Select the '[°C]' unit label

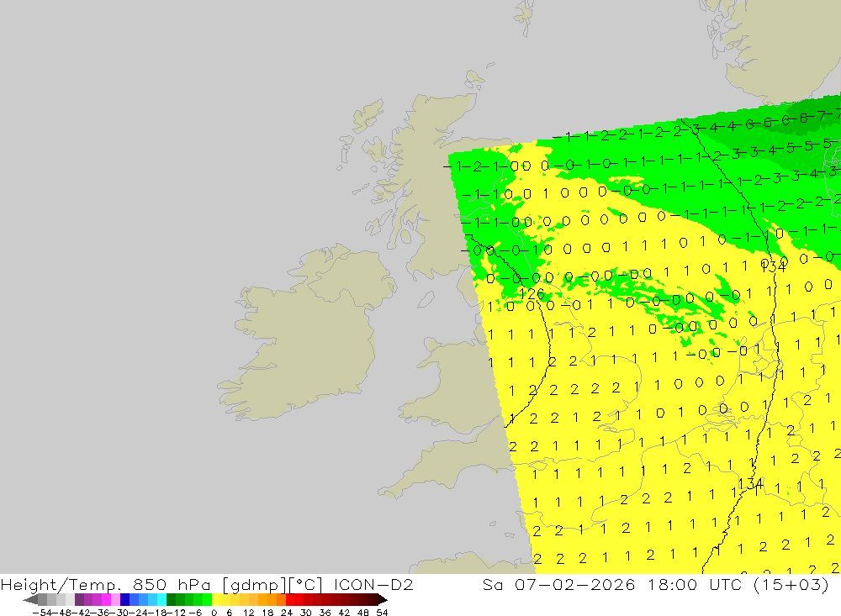coord(306,584)
